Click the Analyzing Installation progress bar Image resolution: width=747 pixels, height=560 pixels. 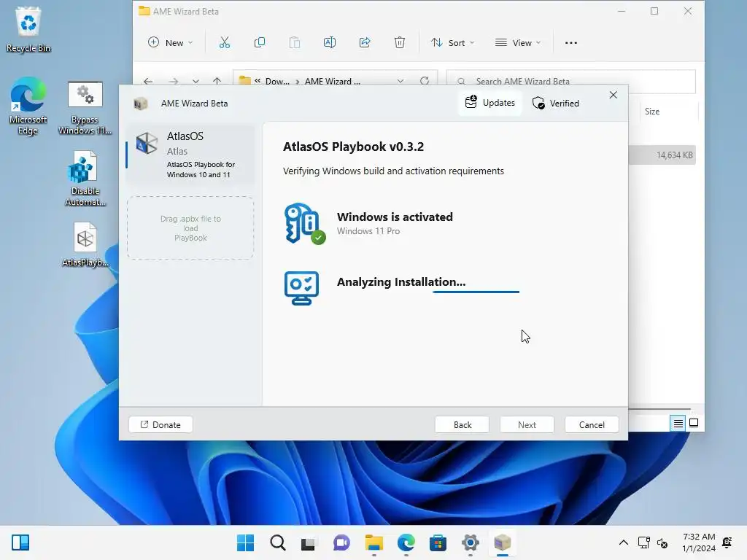(476, 292)
